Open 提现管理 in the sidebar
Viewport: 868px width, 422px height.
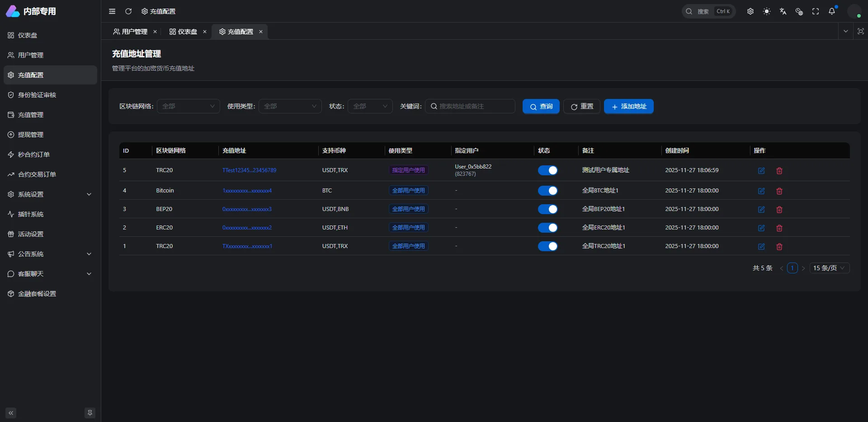pyautogui.click(x=31, y=135)
